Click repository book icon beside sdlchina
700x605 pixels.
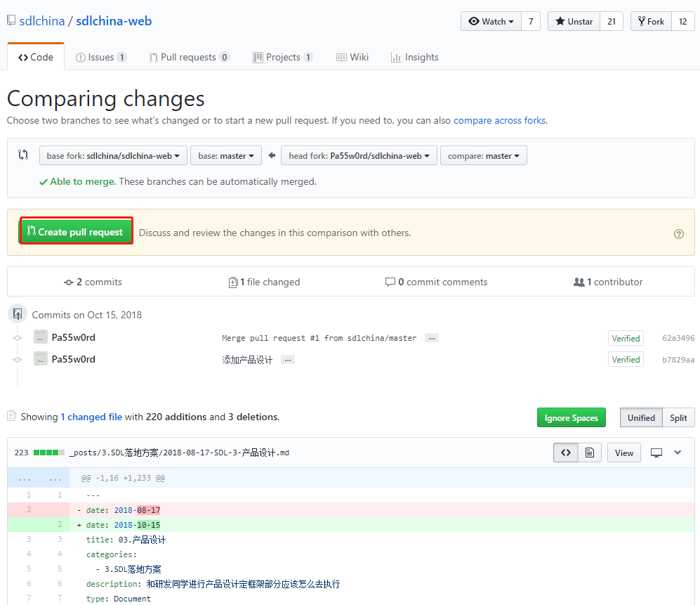point(11,21)
